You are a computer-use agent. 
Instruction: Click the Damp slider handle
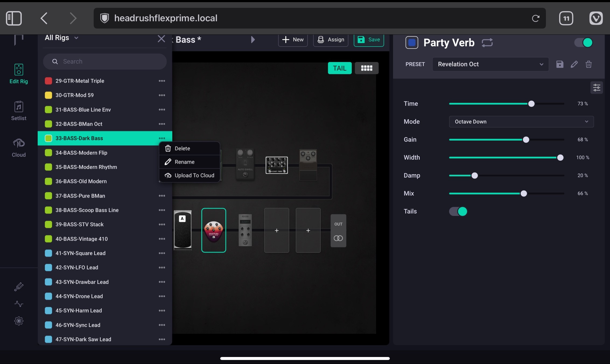click(475, 176)
